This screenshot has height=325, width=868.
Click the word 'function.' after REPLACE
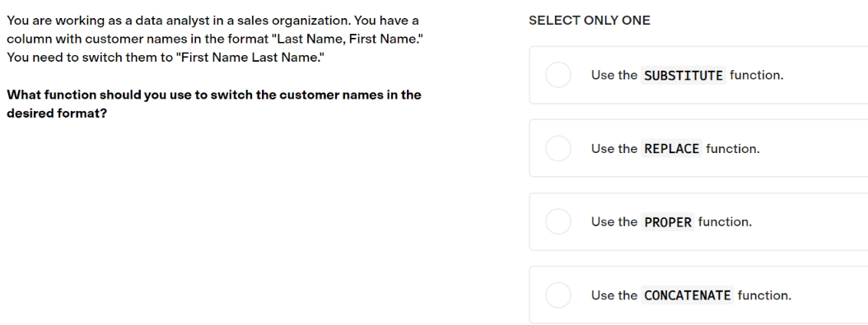pos(733,149)
